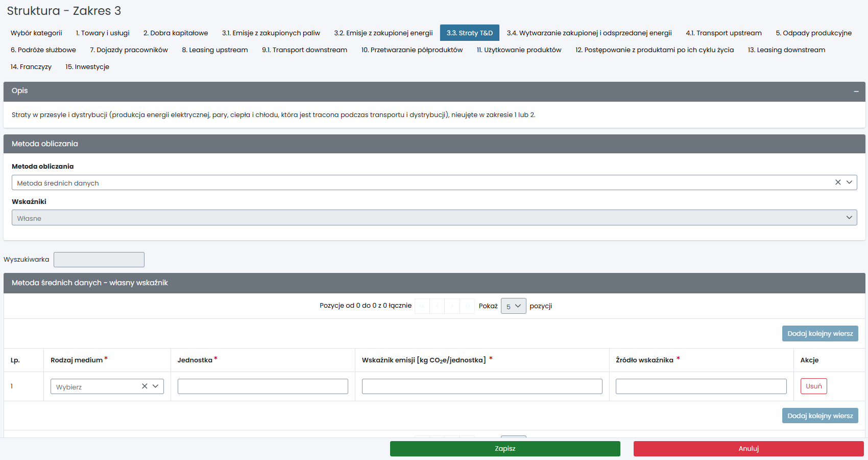Open the 7. Dojazdy pracowników tab
This screenshot has width=868, height=460.
129,50
